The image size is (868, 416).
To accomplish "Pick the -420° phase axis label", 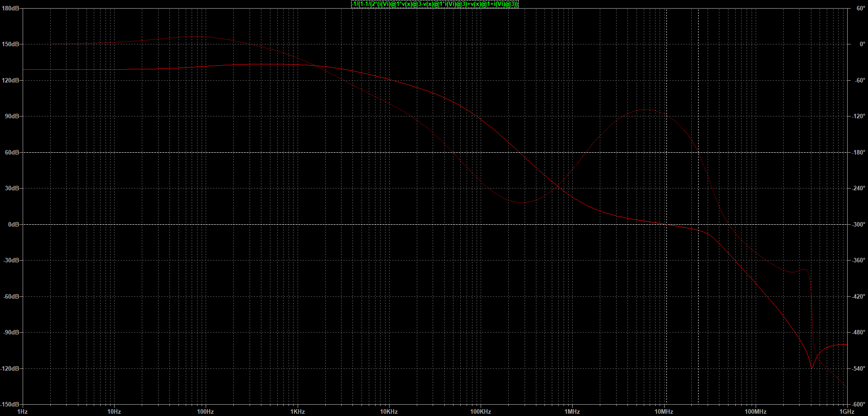I will pyautogui.click(x=859, y=296).
